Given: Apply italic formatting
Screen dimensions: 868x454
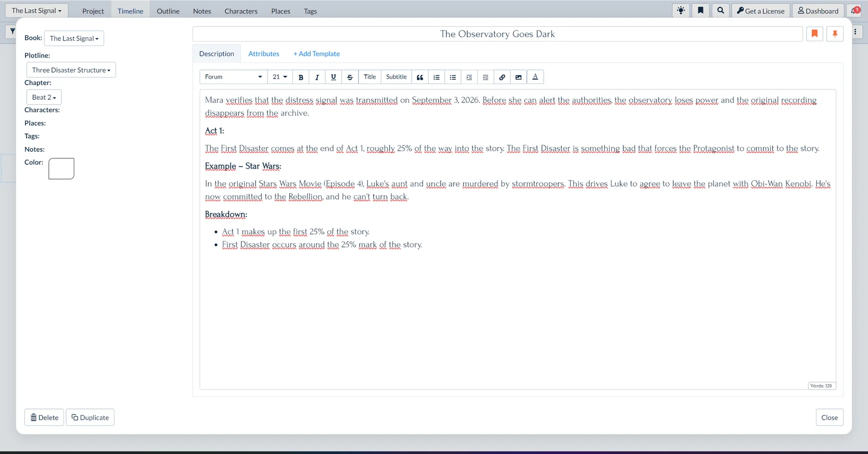Looking at the screenshot, I should (317, 77).
